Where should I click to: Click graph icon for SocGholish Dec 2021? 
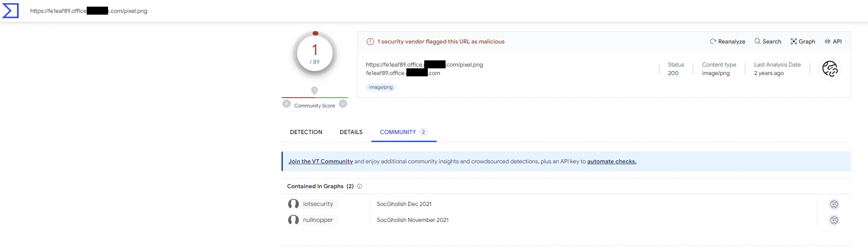click(834, 204)
